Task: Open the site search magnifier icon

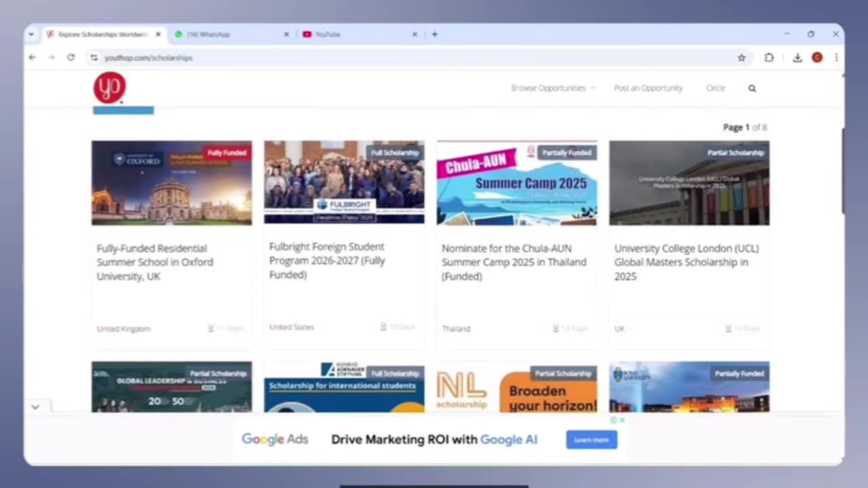Action: 752,88
